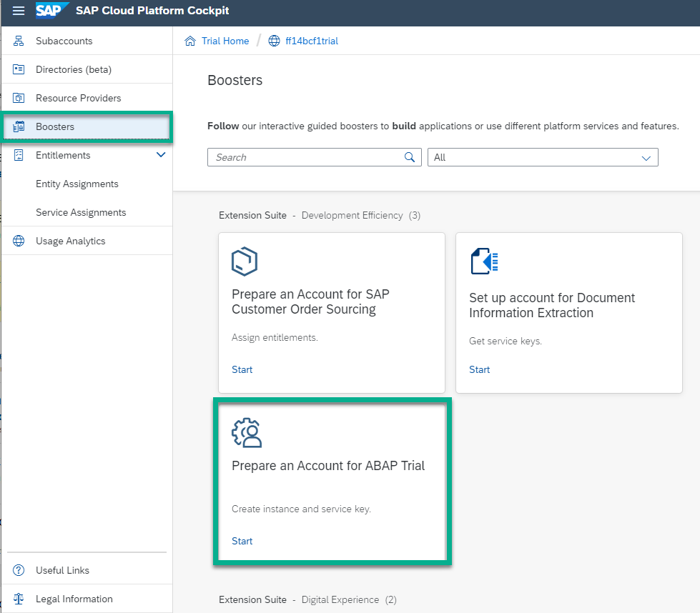Open the Prepare an Account for ABAP Trial card
The image size is (700, 613).
[332, 482]
